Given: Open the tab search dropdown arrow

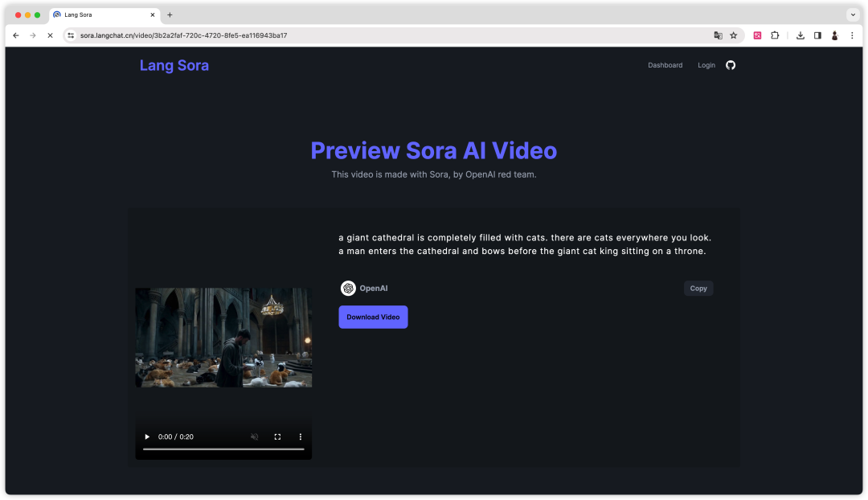Looking at the screenshot, I should 853,15.
